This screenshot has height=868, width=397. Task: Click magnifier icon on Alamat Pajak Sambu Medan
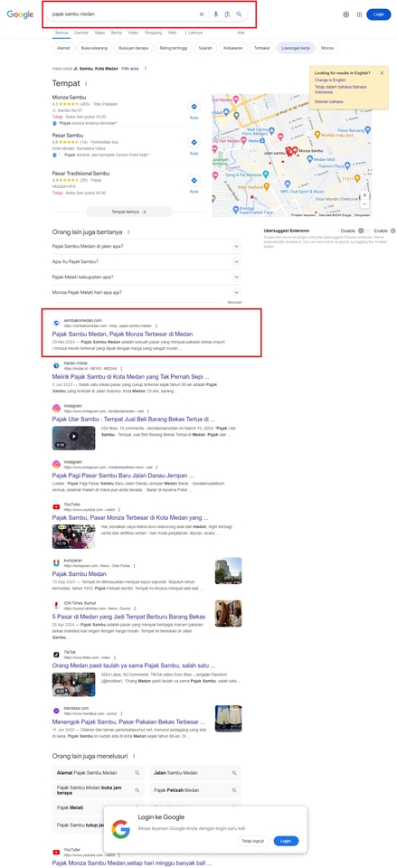coord(137,773)
